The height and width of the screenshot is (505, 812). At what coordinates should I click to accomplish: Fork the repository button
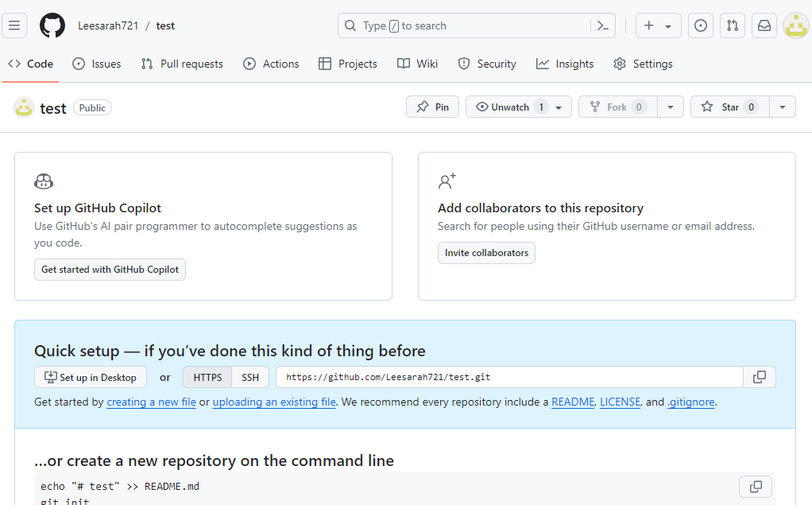(618, 107)
